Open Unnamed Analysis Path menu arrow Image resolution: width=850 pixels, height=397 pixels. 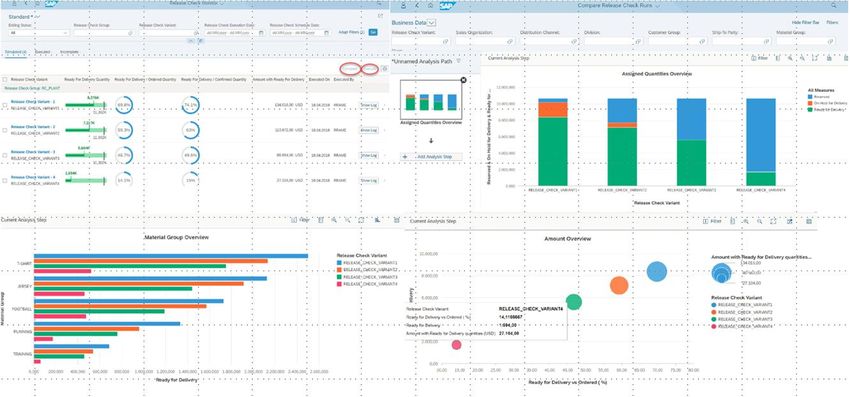click(x=458, y=61)
